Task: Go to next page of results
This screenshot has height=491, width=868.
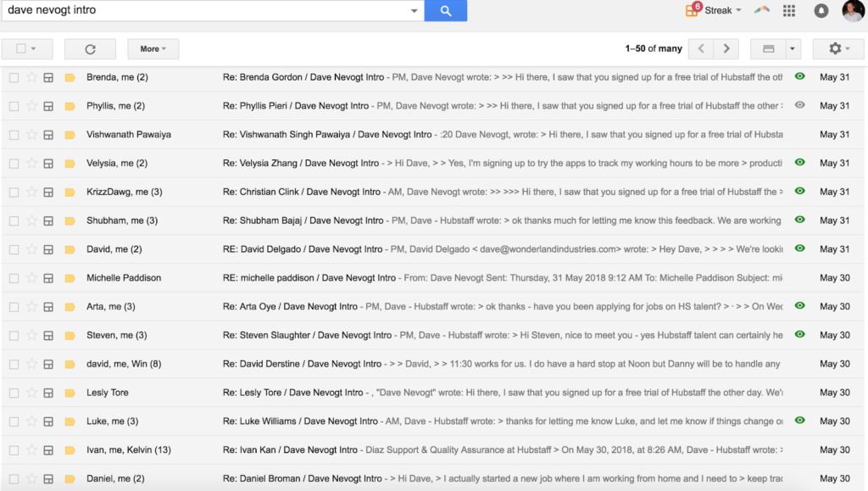Action: tap(726, 49)
